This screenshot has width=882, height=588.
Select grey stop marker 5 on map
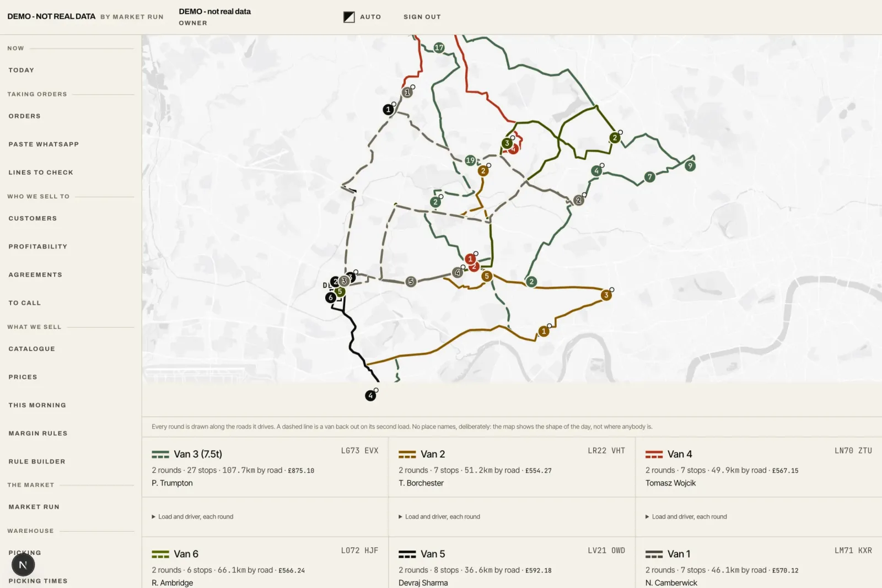click(411, 282)
